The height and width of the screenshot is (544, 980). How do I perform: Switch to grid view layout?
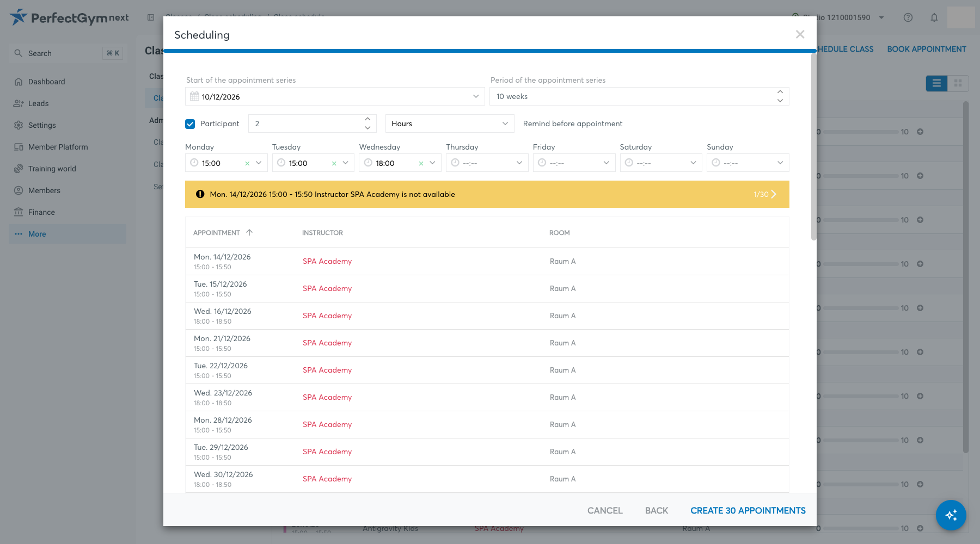[x=958, y=83]
